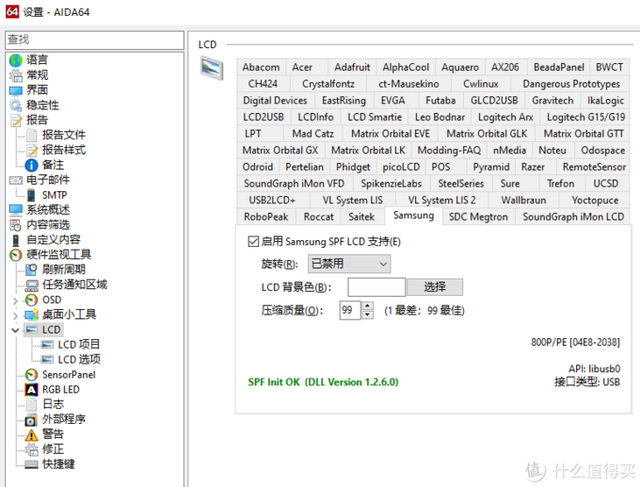This screenshot has width=640, height=487.
Task: Click the 电子邮件 envelope icon
Action: click(16, 180)
